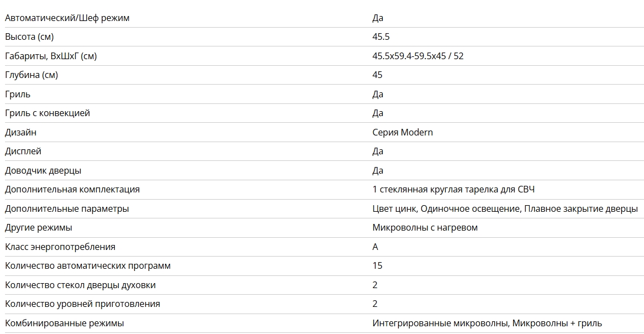Click '1 стеклянная круглая тарелка для СВЧ' text
The image size is (644, 334).
(x=453, y=190)
